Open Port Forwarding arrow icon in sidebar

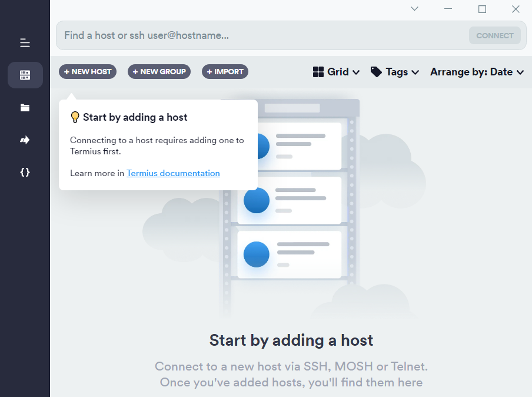25,140
